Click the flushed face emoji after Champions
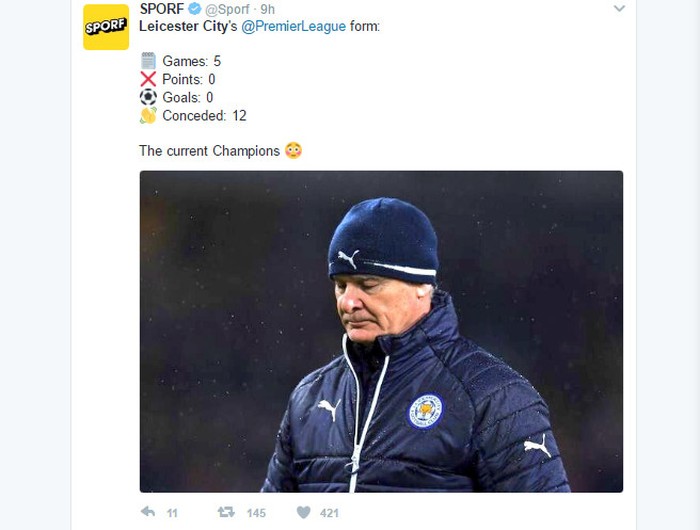 [293, 150]
